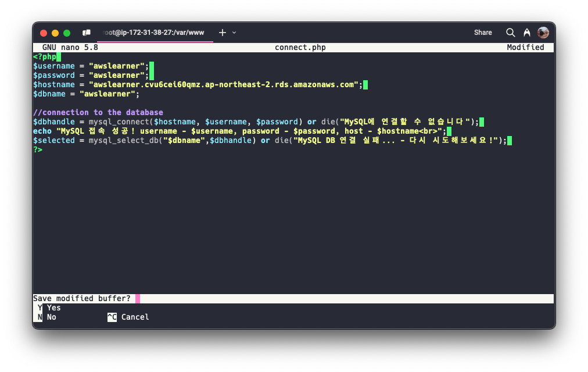
Task: Click the ^C Cancel option
Action: coord(128,317)
